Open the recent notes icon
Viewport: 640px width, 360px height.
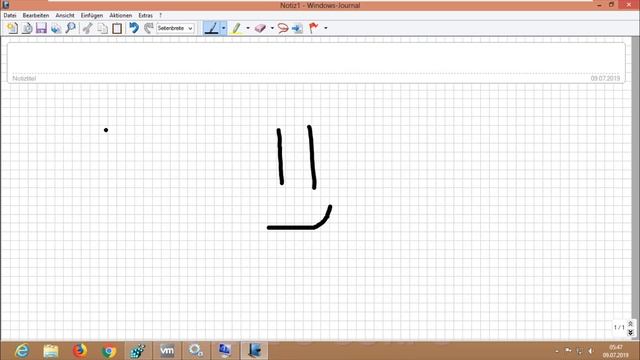point(27,28)
